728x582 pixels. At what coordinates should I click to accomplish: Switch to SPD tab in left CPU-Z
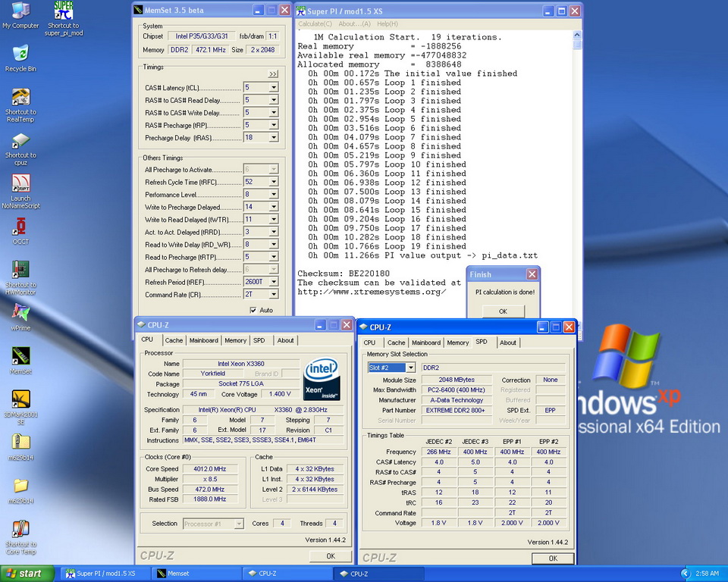(259, 340)
